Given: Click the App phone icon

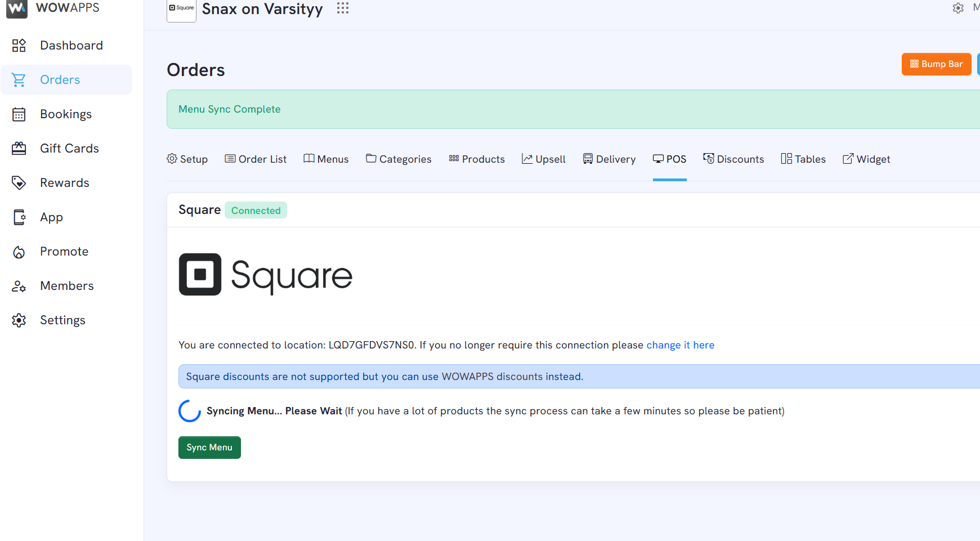Looking at the screenshot, I should pyautogui.click(x=19, y=217).
